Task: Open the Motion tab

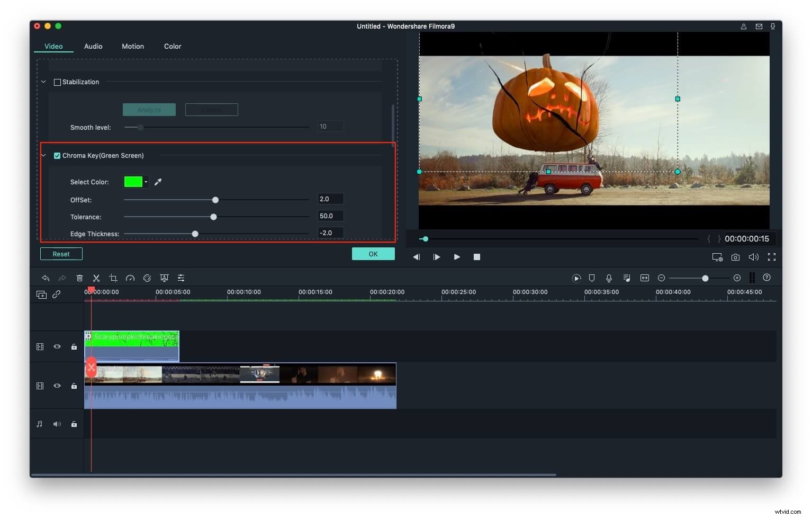Action: [132, 46]
